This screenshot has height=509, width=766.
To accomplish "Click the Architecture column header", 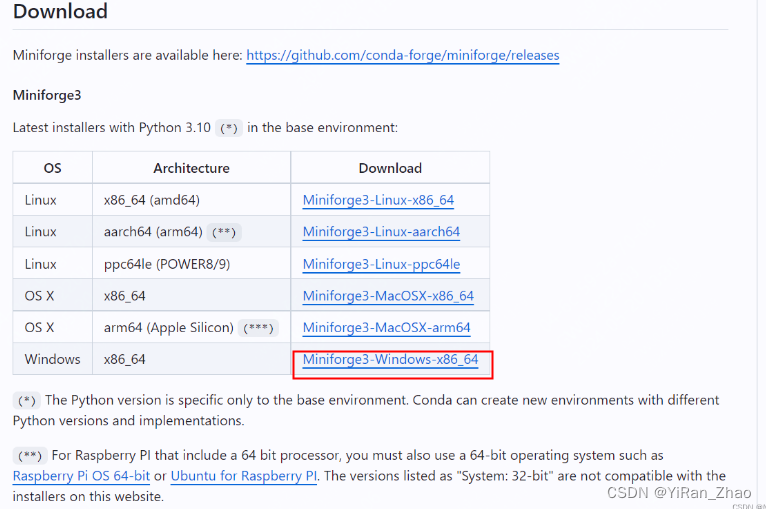I will pyautogui.click(x=191, y=168).
